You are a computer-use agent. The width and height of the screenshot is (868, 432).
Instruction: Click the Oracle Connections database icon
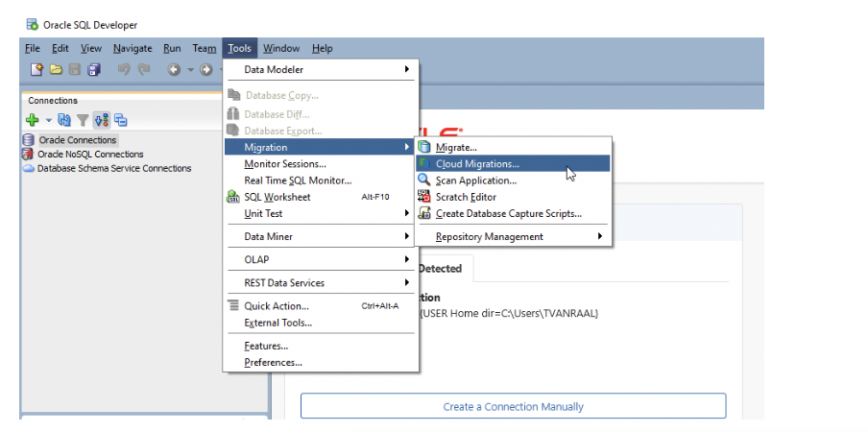pyautogui.click(x=29, y=140)
